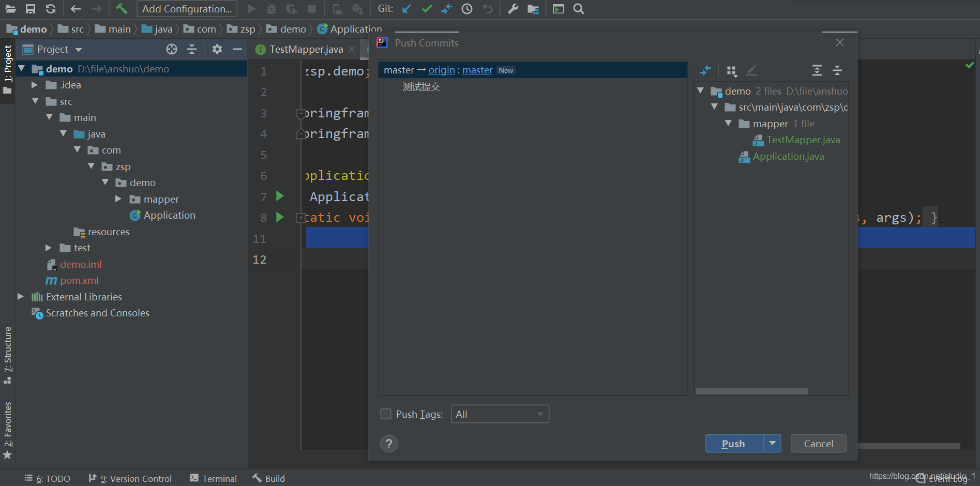Hide the Project panel with minus icon
The width and height of the screenshot is (980, 486).
coord(237,49)
